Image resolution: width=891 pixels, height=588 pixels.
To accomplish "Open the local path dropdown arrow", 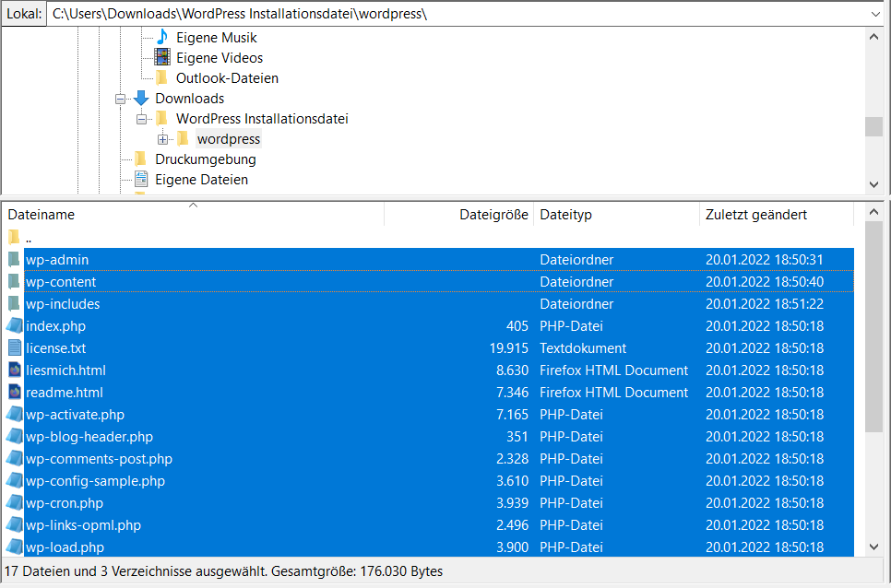I will click(875, 14).
